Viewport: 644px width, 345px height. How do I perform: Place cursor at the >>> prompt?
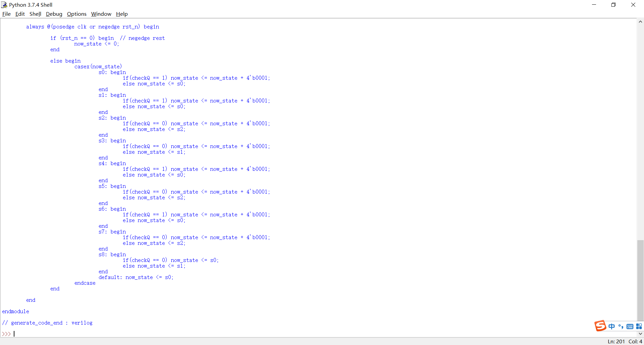[14, 334]
